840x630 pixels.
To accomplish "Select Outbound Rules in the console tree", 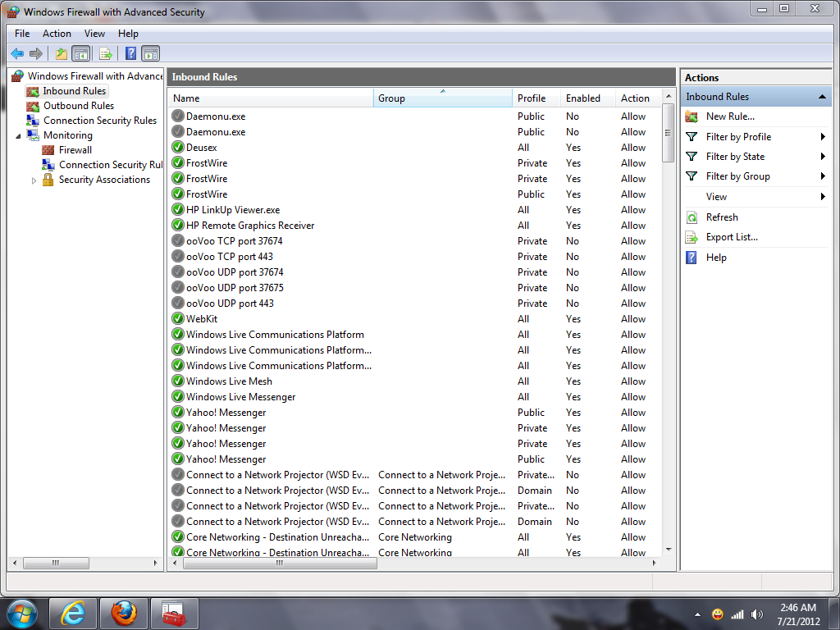I will [78, 106].
